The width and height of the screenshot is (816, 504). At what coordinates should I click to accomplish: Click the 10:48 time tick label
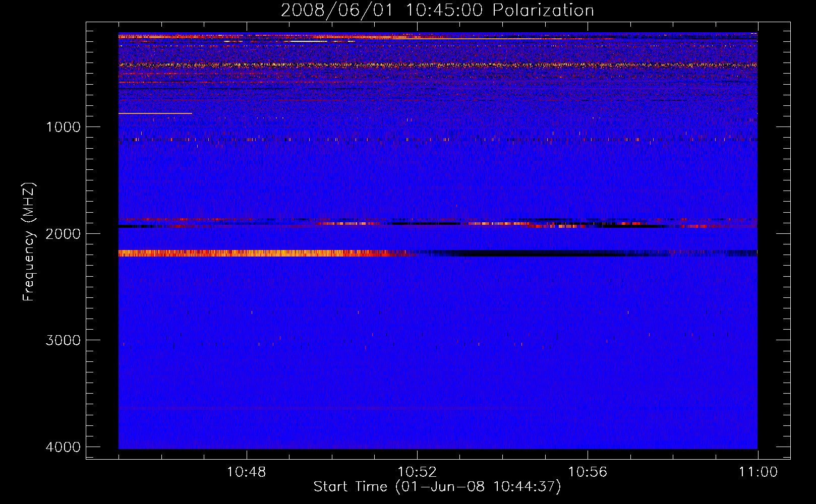[247, 472]
